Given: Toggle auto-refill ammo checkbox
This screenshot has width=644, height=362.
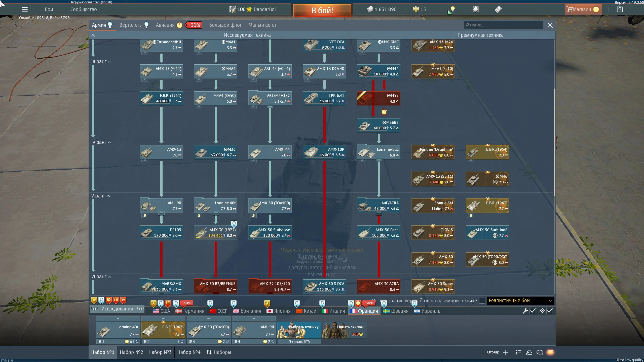Looking at the screenshot, I should point(550,311).
